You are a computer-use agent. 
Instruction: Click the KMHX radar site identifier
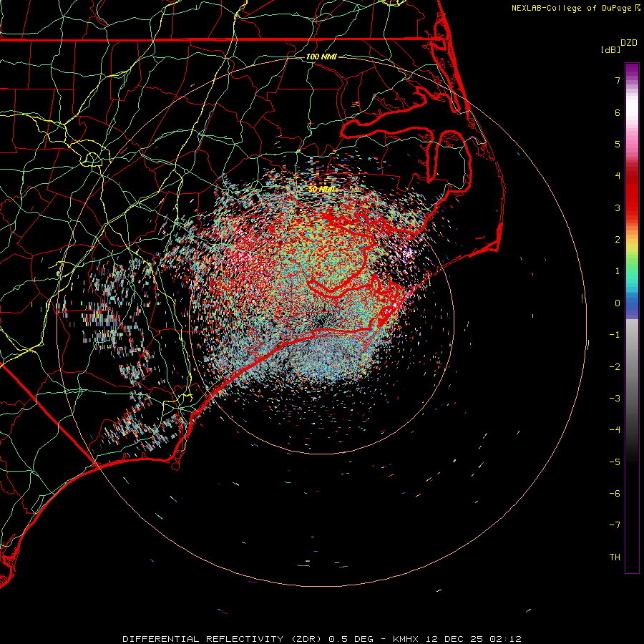coord(406,639)
